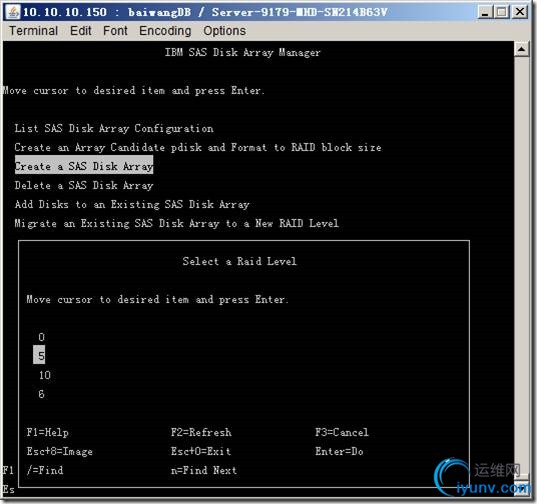
Task: Select Create an Array Candidate pdisk entry
Action: click(198, 148)
